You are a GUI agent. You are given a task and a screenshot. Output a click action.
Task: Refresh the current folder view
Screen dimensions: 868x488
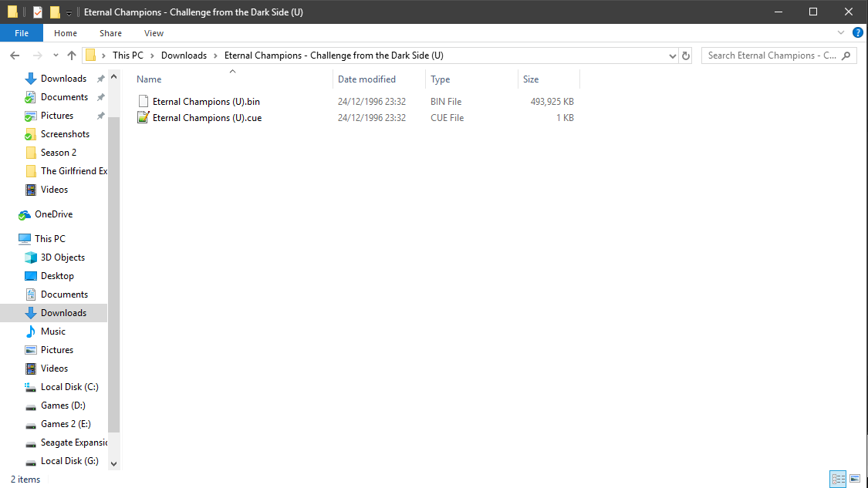(686, 56)
